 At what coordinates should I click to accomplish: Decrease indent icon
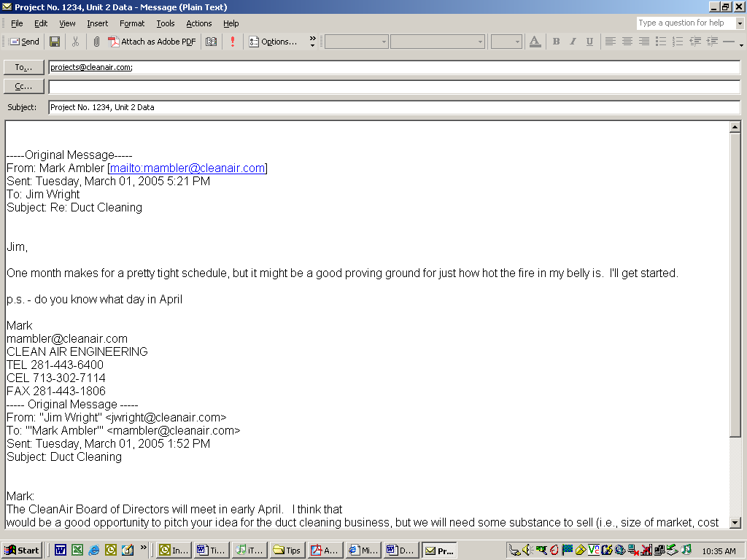695,42
